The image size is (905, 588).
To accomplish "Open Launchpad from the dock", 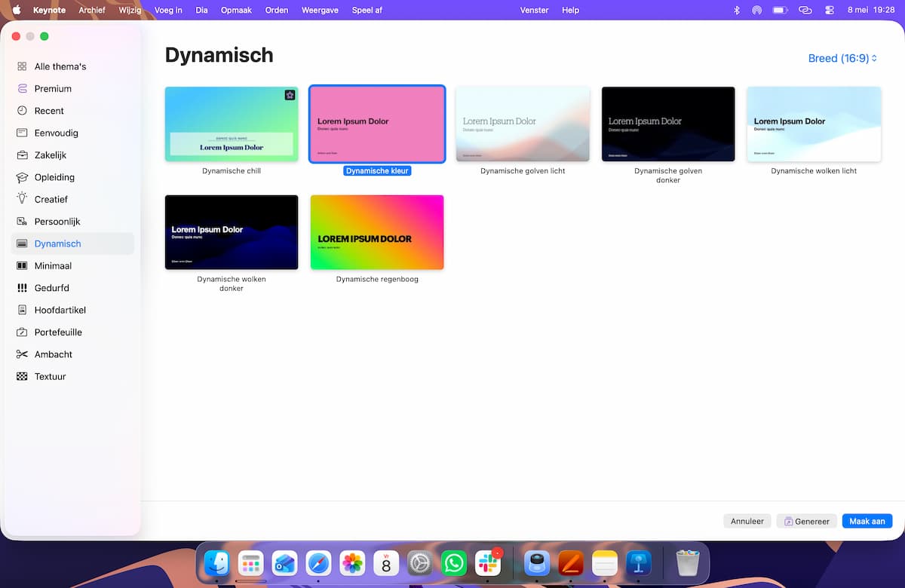I will click(250, 562).
